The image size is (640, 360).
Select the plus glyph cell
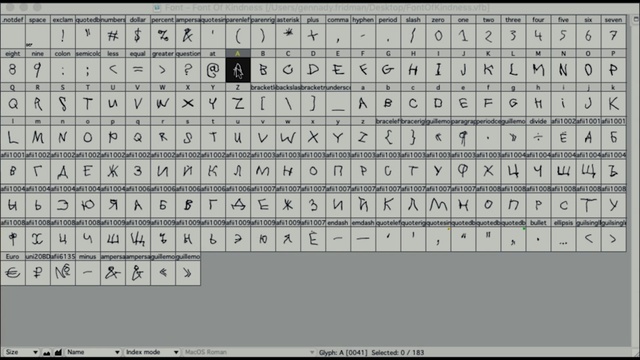[313, 33]
